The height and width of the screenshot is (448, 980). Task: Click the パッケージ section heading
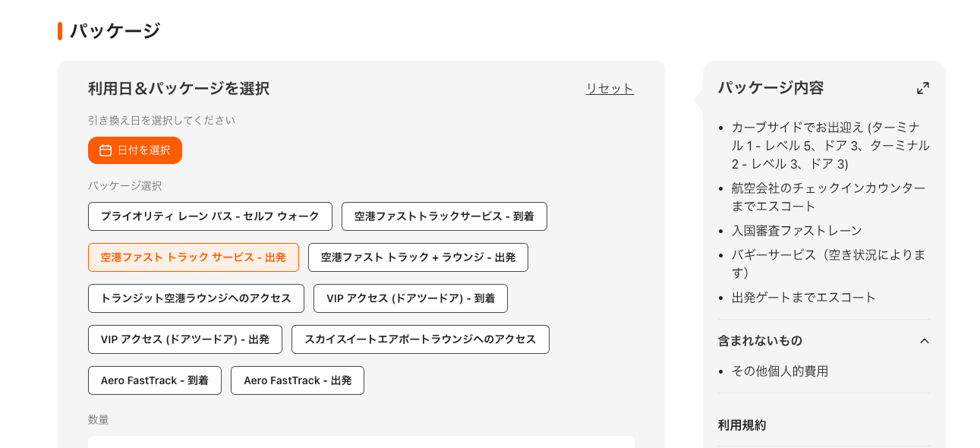[115, 31]
